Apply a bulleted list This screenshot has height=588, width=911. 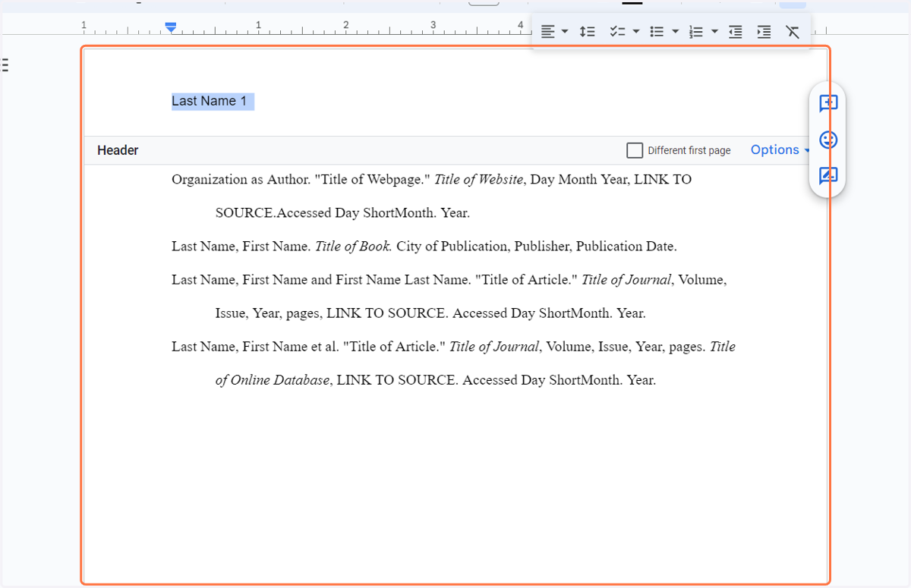657,32
